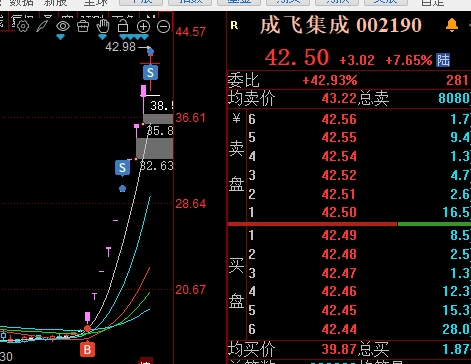The height and width of the screenshot is (364, 471).
Task: Click the red B buy signal marker
Action: coord(87,349)
